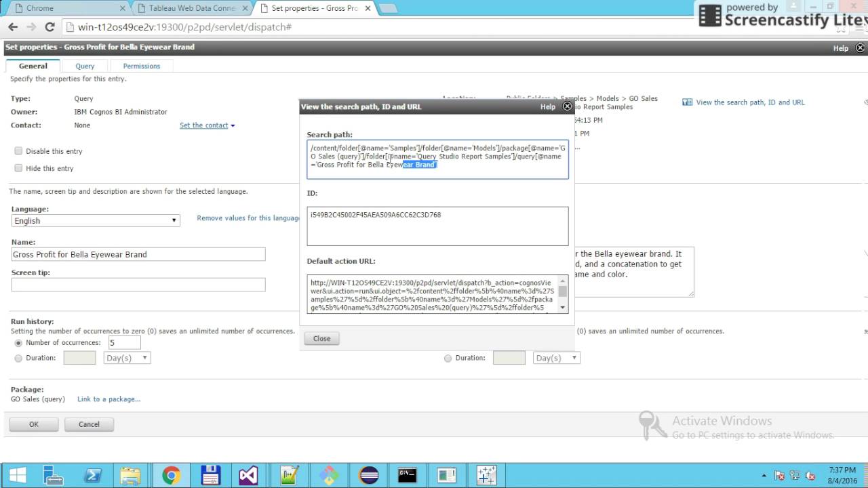Open Eclipse from the taskbar
This screenshot has height=488, width=868.
coord(368,475)
